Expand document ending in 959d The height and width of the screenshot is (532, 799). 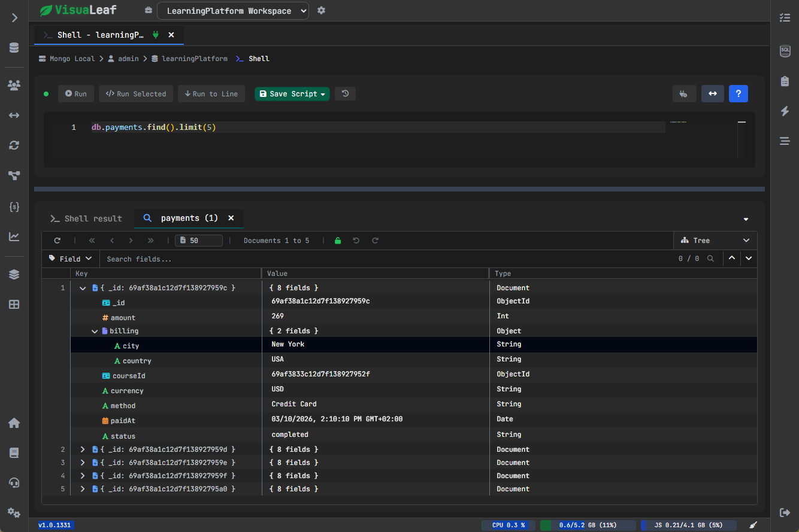pyautogui.click(x=83, y=449)
